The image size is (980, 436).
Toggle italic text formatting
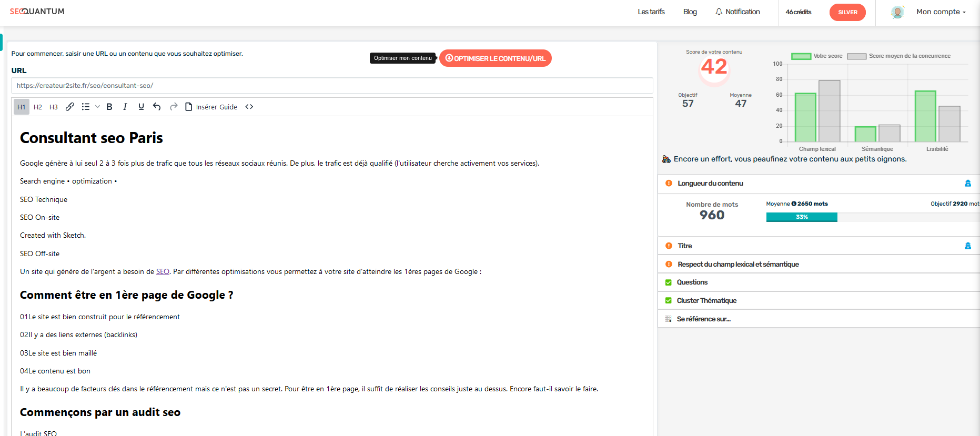125,107
